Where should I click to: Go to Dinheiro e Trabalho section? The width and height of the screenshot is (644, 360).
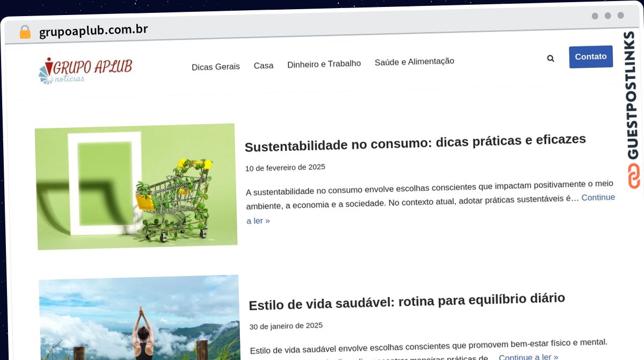tap(324, 64)
